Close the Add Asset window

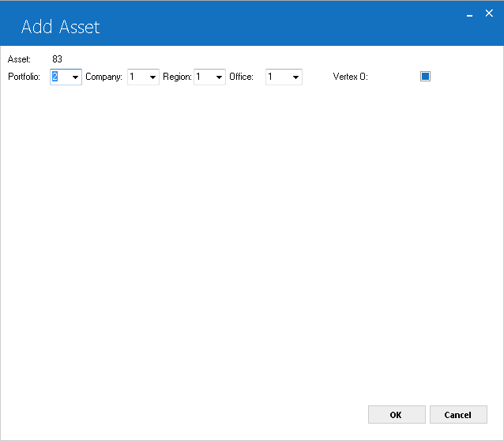[489, 13]
